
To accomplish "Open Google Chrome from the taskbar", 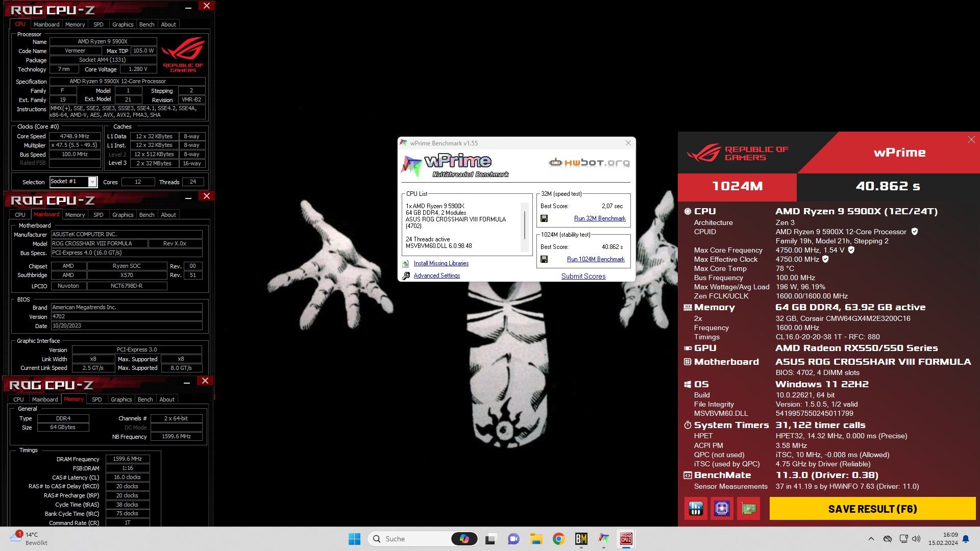I will coord(558,539).
